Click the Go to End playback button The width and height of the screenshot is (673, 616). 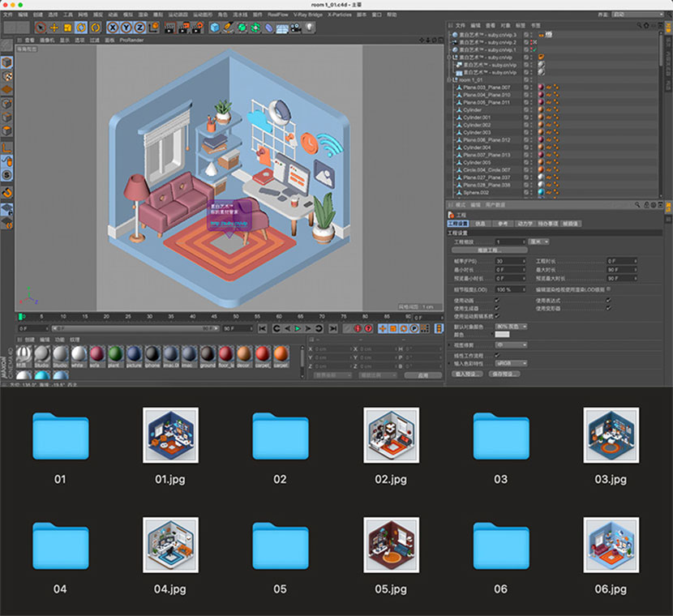[333, 328]
